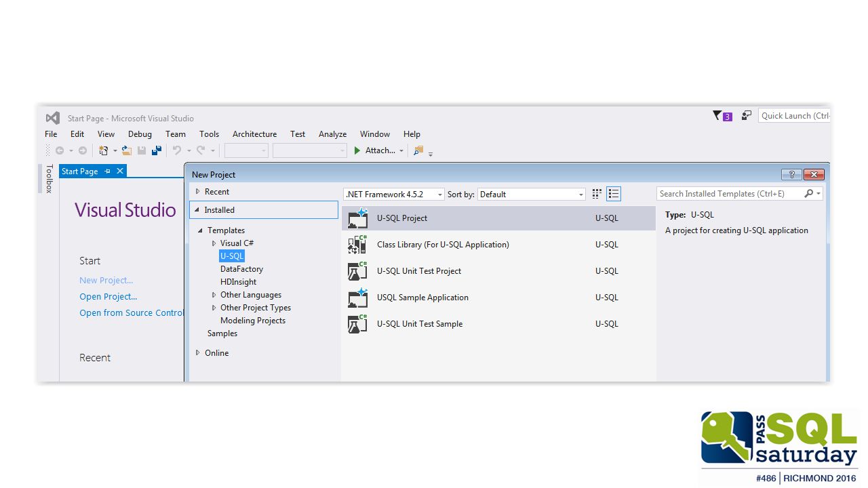Collapse the Installed section
Image resolution: width=868 pixels, height=488 pixels.
[197, 210]
